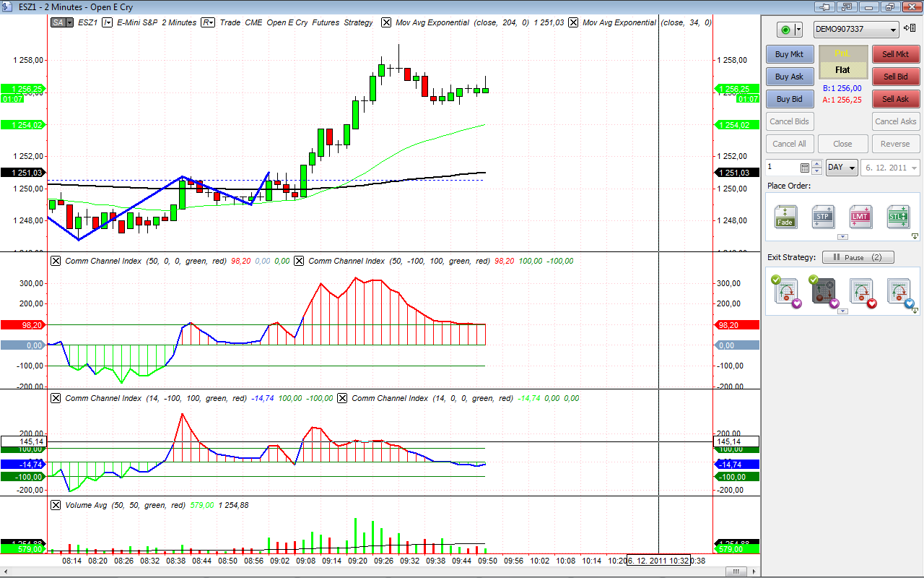Remove Comm Channel Index (50, -100, 100) study

click(x=299, y=261)
